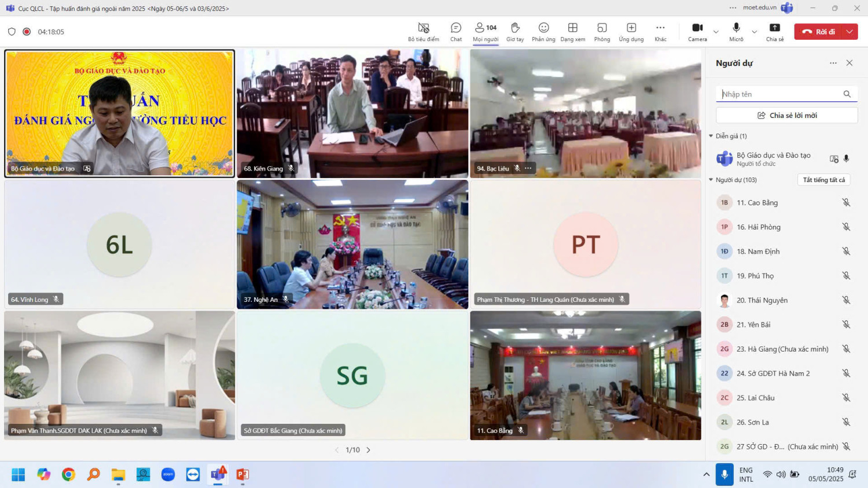Expand the Camera options arrow
Screen dimensions: 868x488
716,32
